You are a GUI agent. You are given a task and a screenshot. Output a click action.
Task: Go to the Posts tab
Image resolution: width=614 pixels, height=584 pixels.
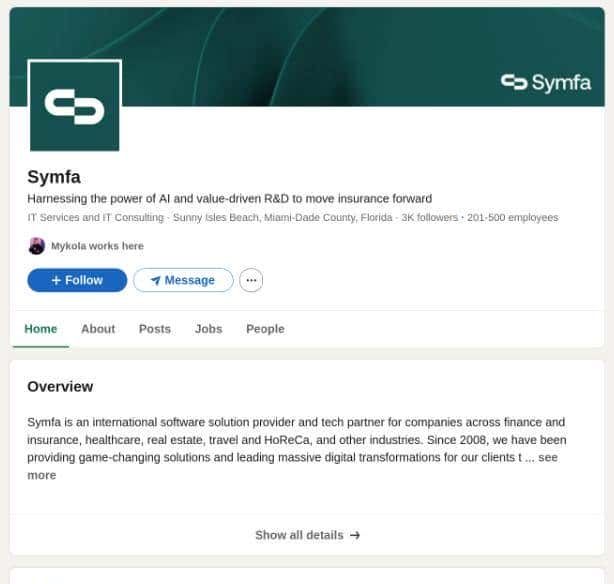click(x=155, y=329)
